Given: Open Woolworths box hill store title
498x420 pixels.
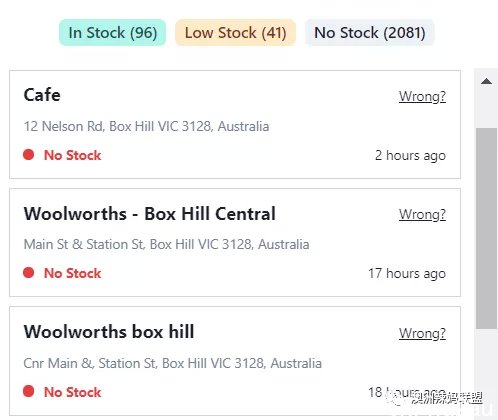Looking at the screenshot, I should click(109, 332).
